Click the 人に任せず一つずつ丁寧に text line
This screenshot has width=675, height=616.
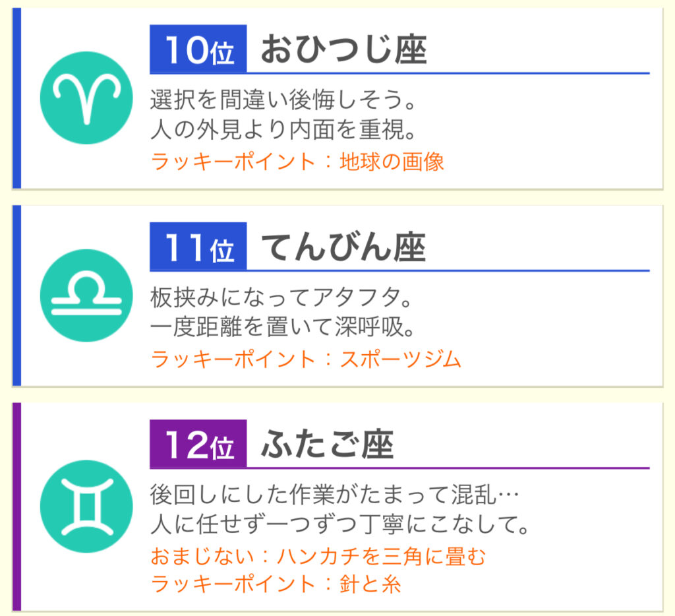(339, 524)
